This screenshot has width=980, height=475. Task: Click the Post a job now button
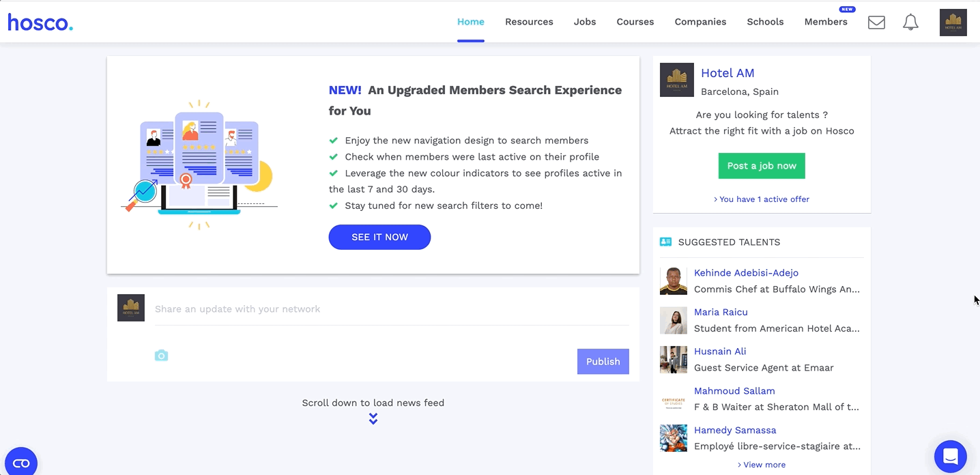[x=762, y=166]
